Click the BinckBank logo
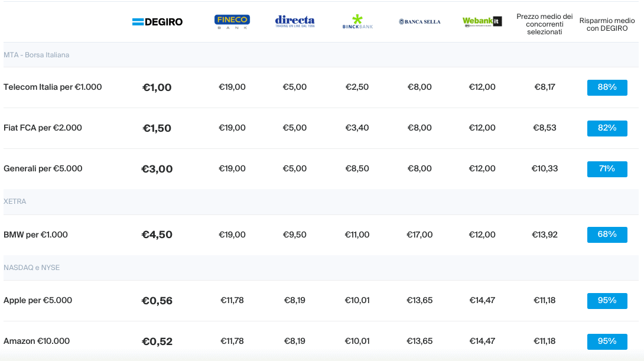644x361 pixels. [357, 22]
